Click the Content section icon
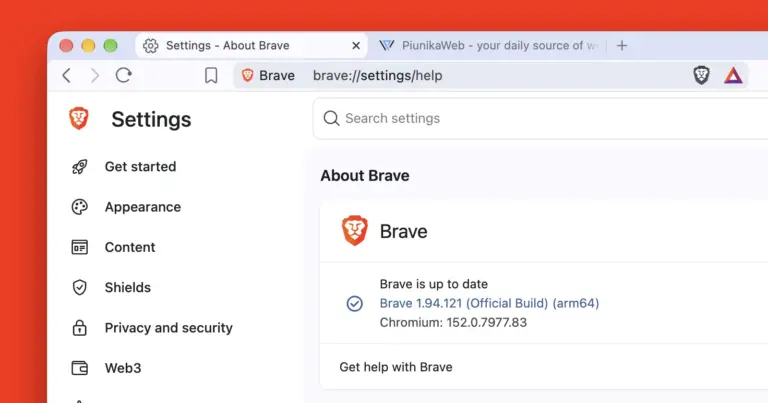Screen dimensions: 768x403 pyautogui.click(x=79, y=247)
